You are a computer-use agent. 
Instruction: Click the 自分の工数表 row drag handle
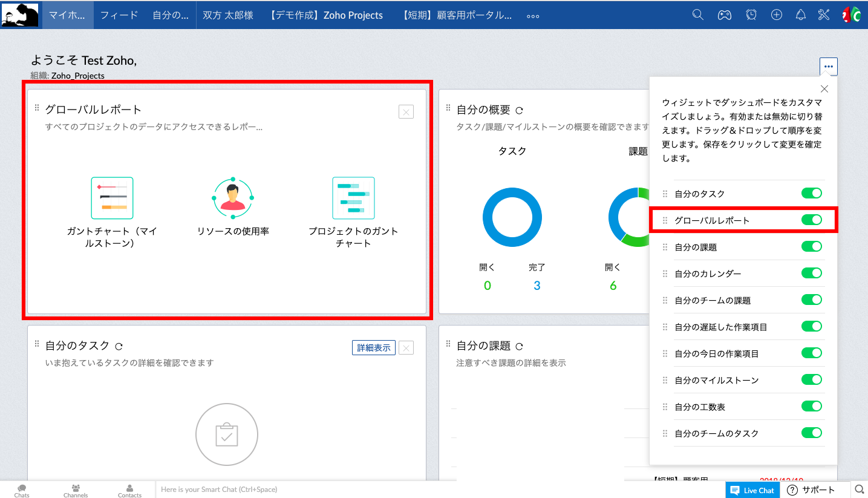[665, 407]
